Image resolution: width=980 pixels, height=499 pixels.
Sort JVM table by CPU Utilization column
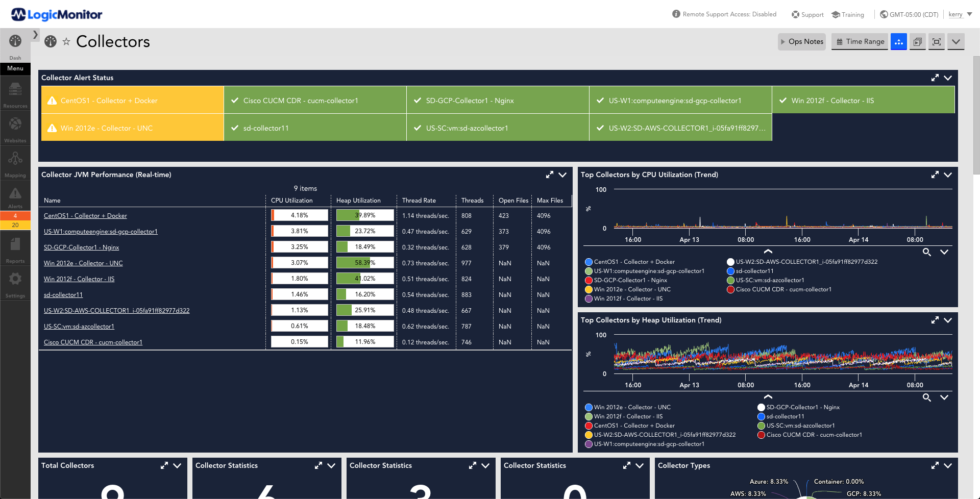291,201
